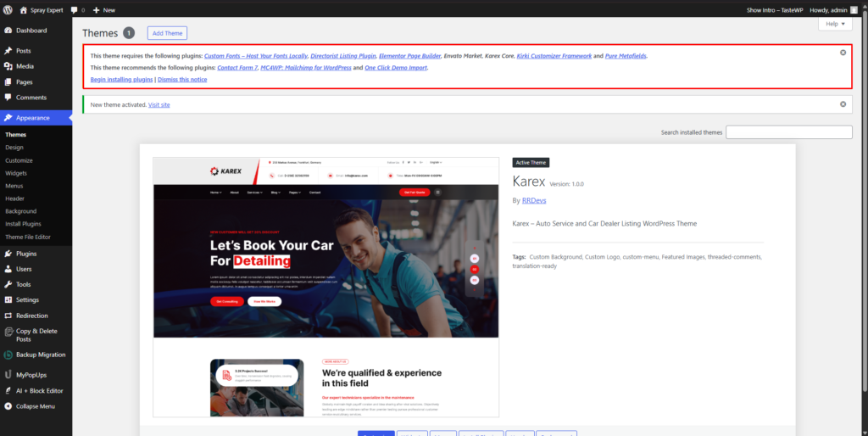The image size is (868, 436).
Task: Click the Add Theme button
Action: coord(167,33)
